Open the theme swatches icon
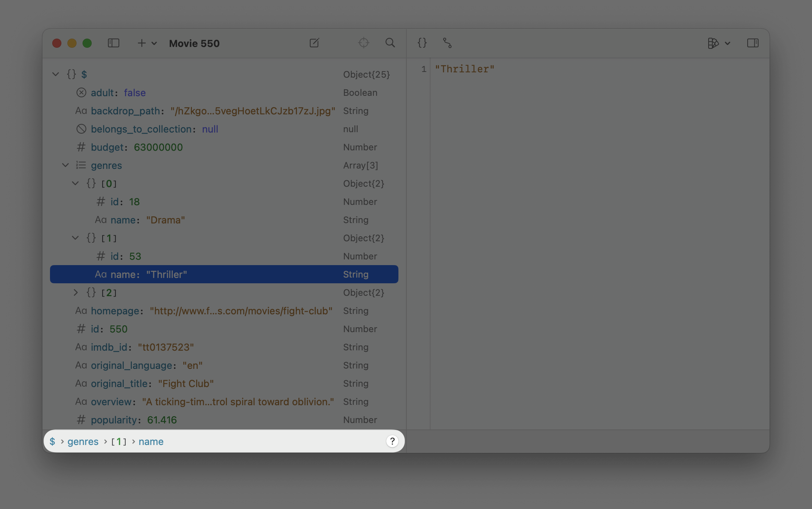 (x=714, y=43)
